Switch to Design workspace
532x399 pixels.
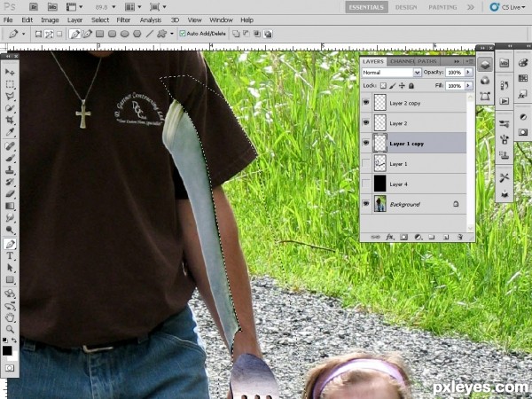406,7
